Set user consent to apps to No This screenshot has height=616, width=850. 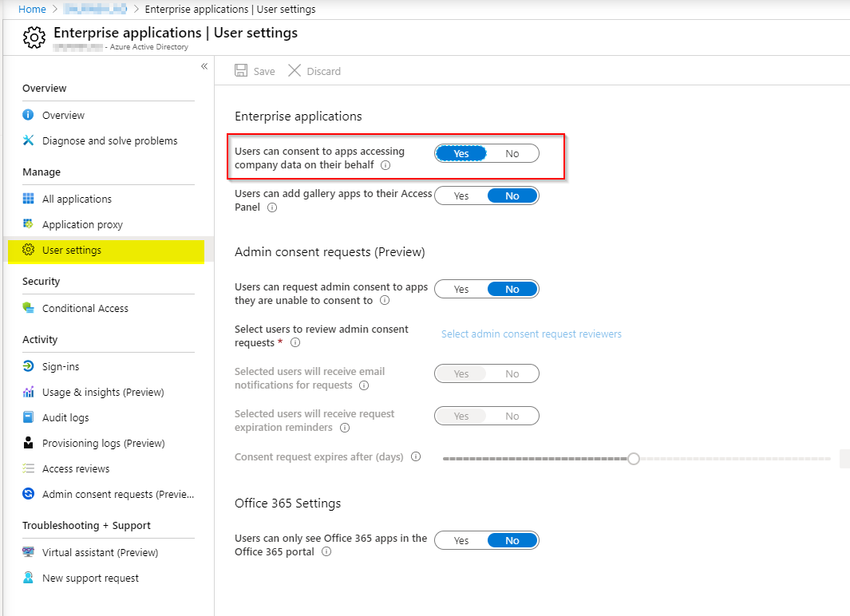tap(512, 153)
